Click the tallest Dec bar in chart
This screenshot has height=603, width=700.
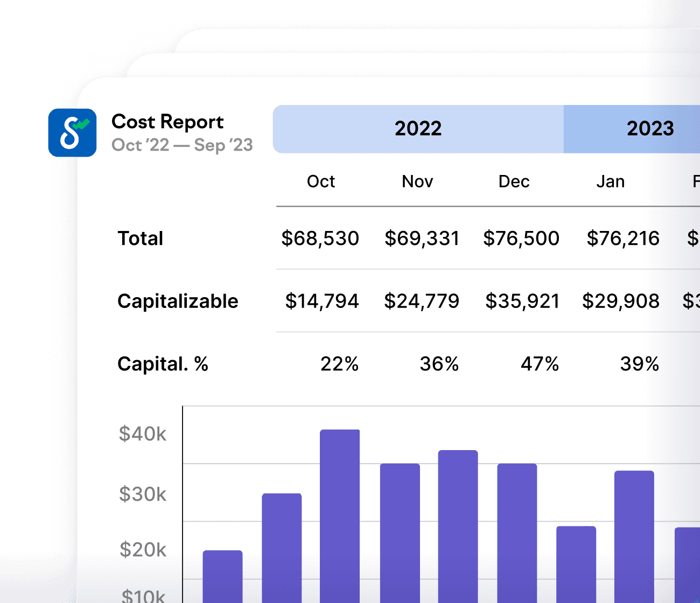click(339, 511)
